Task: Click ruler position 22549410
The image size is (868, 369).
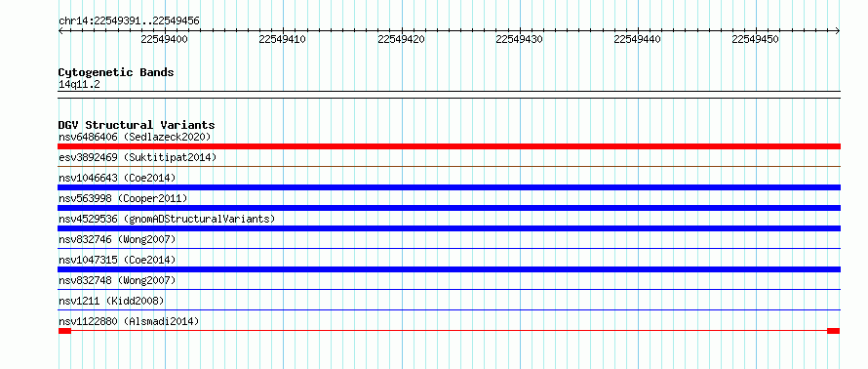Action: (283, 39)
